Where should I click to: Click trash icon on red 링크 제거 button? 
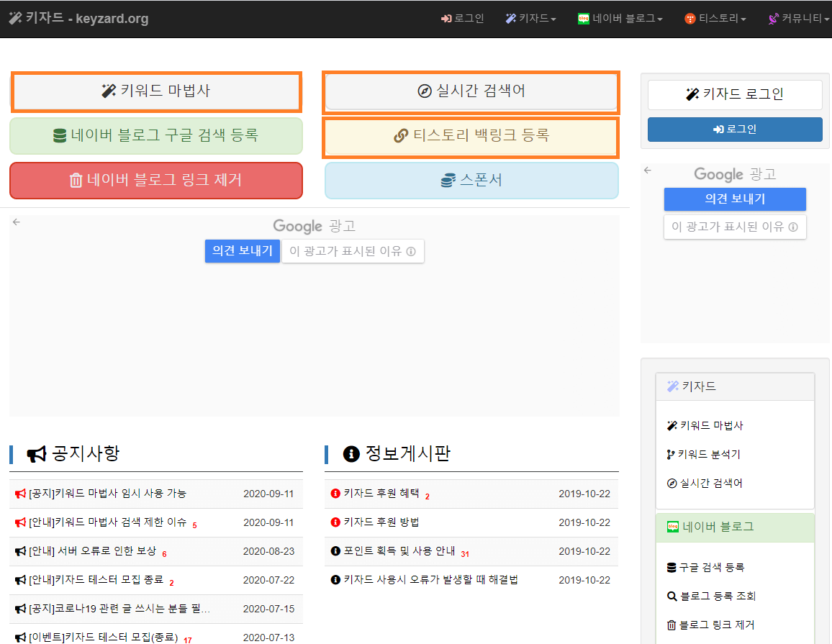[x=76, y=181]
